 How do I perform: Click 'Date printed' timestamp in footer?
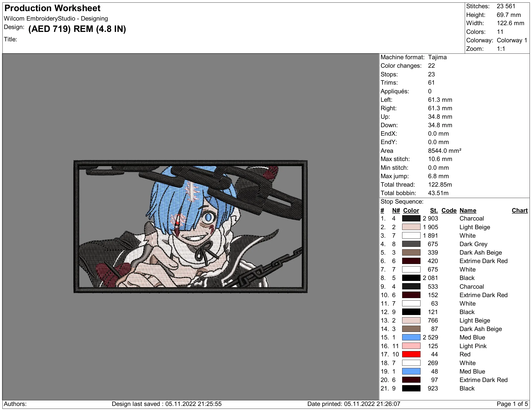click(x=354, y=404)
